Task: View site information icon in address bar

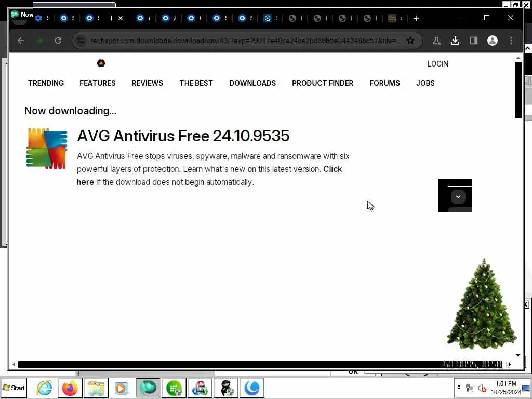Action: coord(81,41)
